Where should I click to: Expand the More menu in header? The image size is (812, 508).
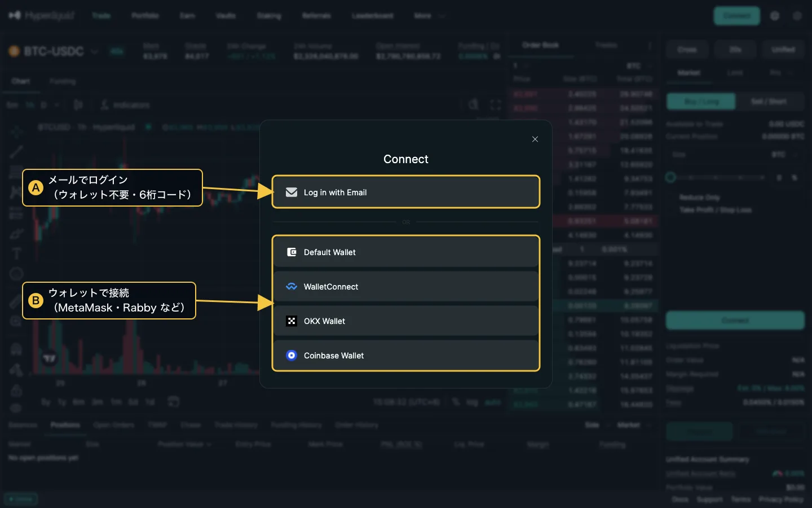[429, 16]
